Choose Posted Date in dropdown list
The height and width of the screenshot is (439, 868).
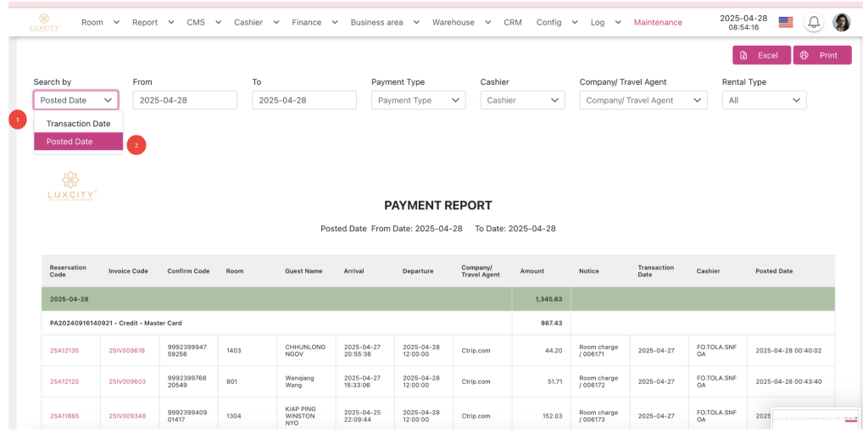coord(78,142)
